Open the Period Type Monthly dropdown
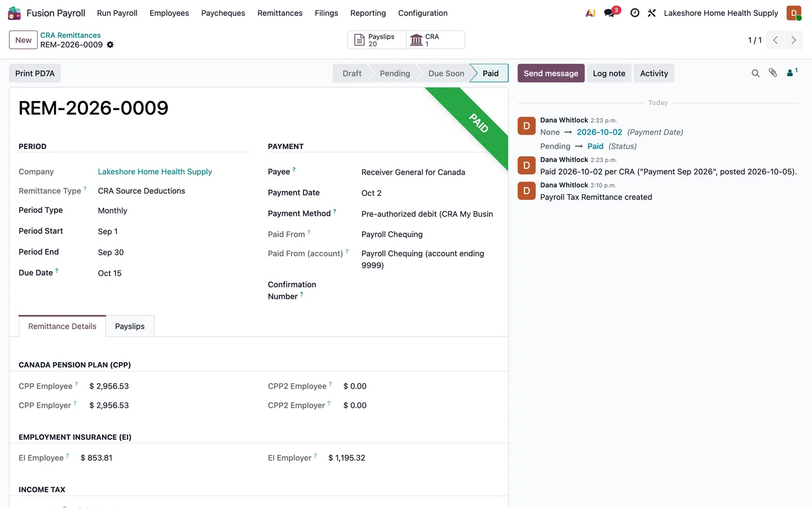Screen dimensions: 812x508 pyautogui.click(x=174, y=211)
